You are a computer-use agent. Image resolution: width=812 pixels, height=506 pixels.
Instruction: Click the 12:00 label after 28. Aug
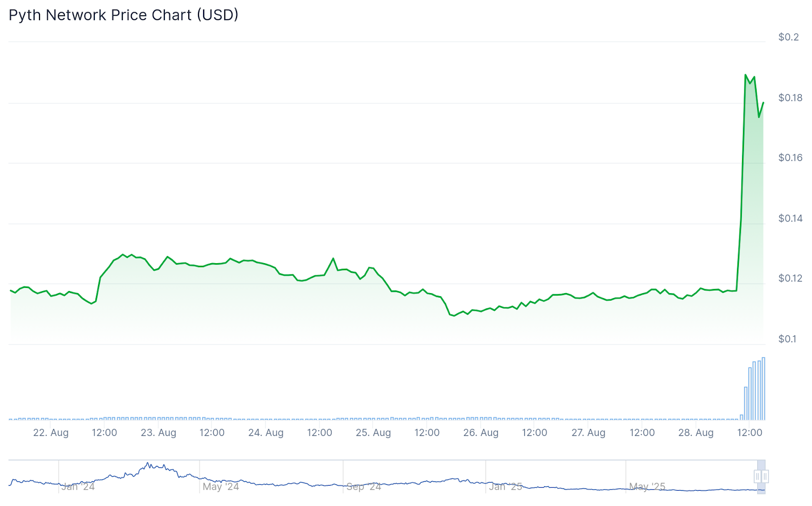tap(750, 433)
